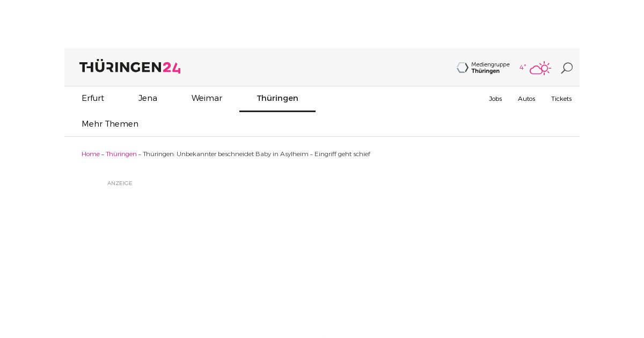The width and height of the screenshot is (644, 338).
Task: Click the article title in breadcrumb
Action: [257, 154]
